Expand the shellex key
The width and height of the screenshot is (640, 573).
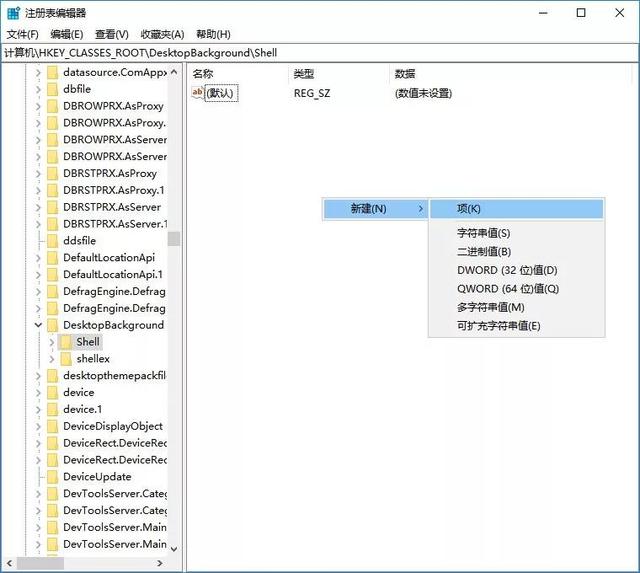[x=52, y=359]
